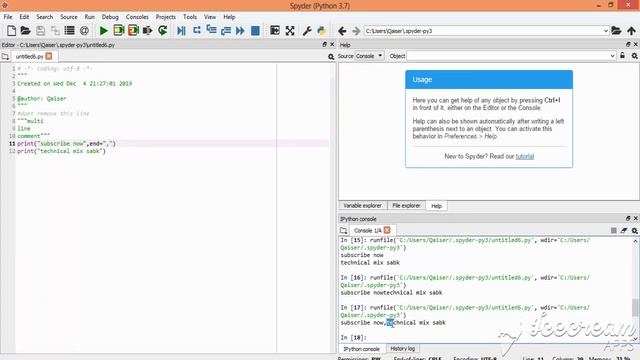Open the Debug menu
The width and height of the screenshot is (640, 360).
pyautogui.click(x=110, y=17)
